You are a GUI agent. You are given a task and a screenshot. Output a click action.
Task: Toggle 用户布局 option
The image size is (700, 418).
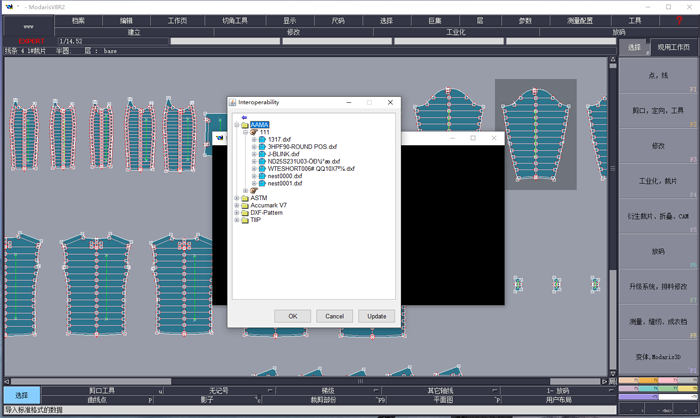[558, 400]
